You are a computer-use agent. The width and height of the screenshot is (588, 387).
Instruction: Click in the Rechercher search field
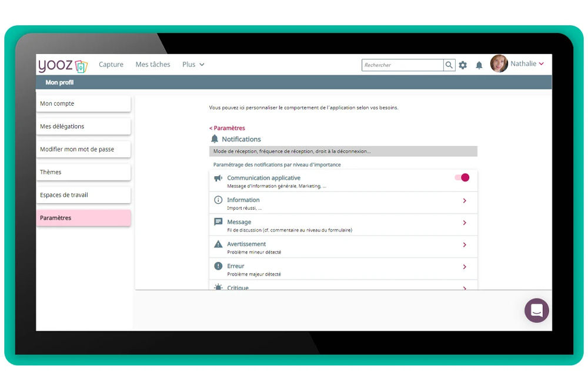click(x=402, y=65)
